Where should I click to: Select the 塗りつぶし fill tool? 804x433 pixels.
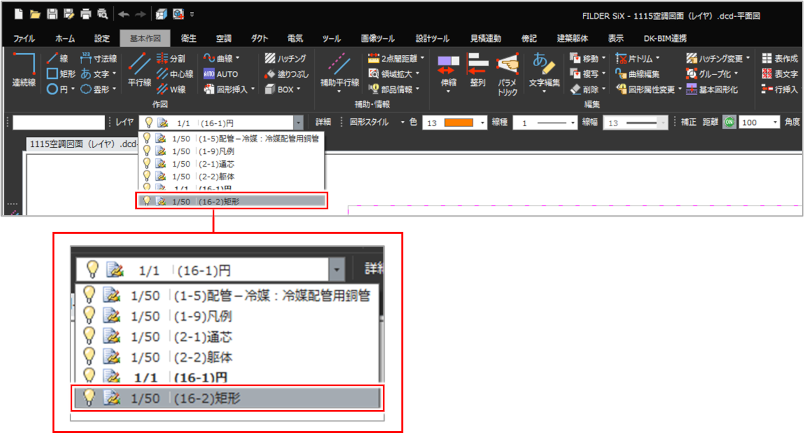click(285, 73)
